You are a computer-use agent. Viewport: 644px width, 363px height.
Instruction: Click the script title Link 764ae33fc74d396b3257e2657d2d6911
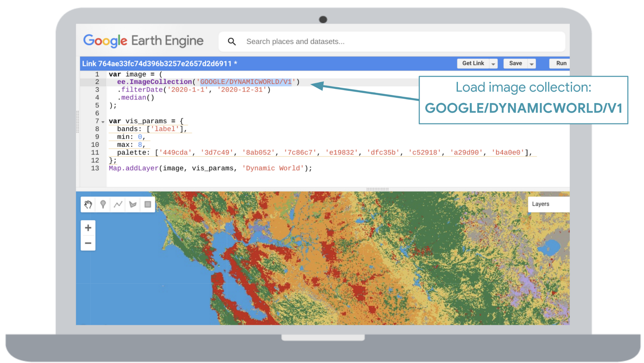click(x=157, y=64)
